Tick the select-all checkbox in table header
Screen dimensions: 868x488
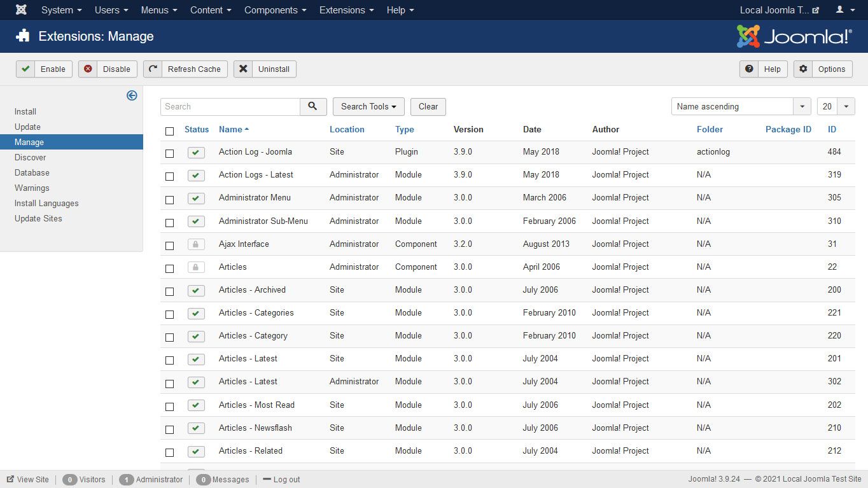coord(169,131)
